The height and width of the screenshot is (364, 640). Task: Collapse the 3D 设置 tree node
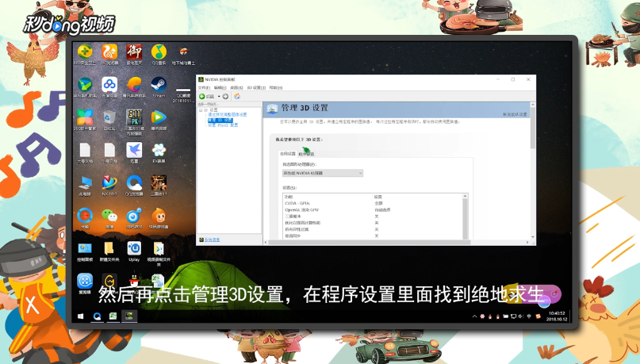201,110
